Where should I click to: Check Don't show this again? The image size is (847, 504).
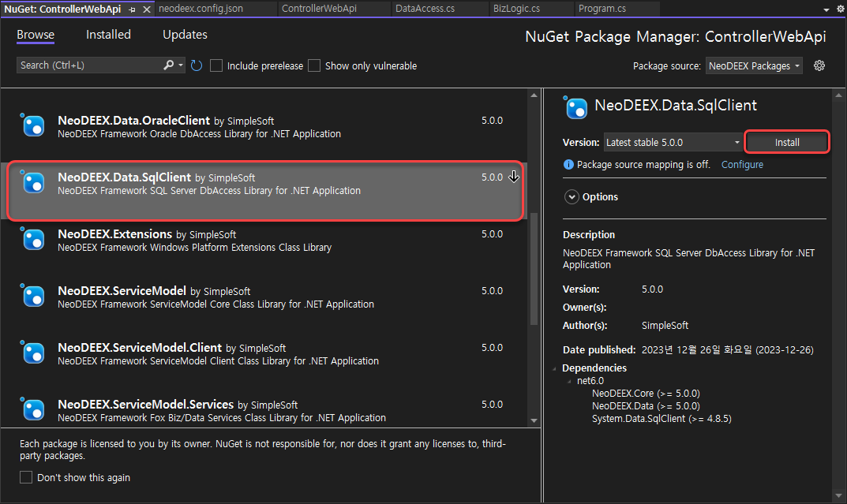pos(26,477)
